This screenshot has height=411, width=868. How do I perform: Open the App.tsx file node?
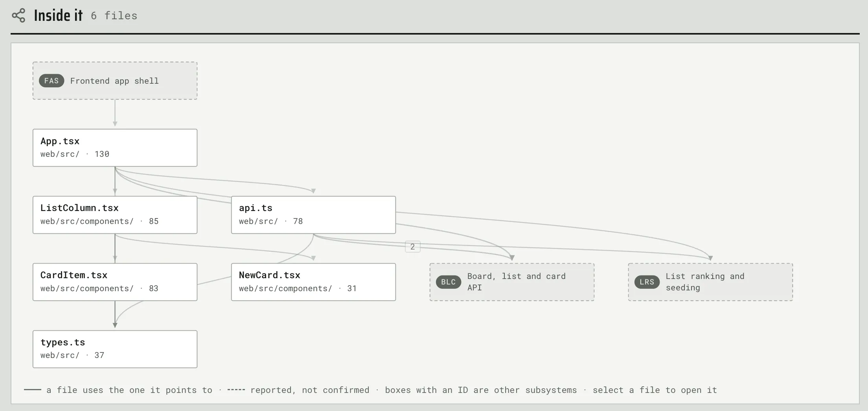115,148
